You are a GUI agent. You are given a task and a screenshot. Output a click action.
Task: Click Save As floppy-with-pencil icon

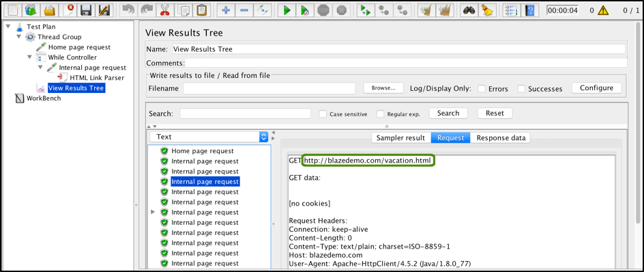(x=104, y=10)
